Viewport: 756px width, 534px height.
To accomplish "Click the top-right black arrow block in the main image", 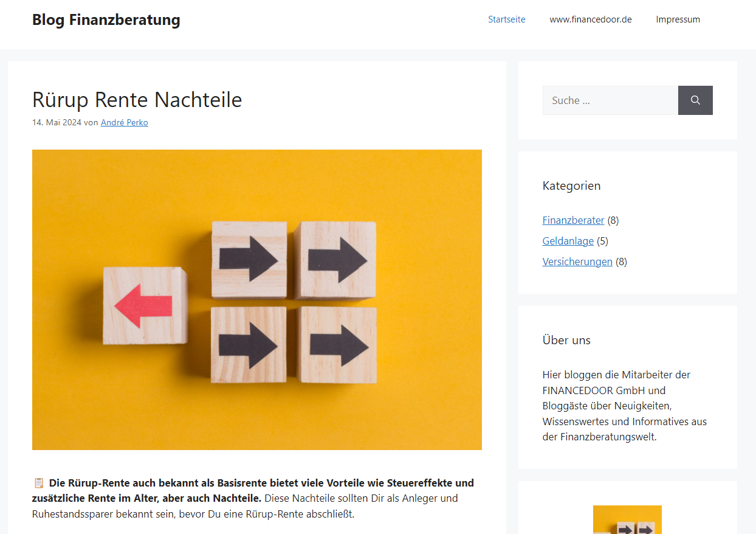I will click(336, 260).
